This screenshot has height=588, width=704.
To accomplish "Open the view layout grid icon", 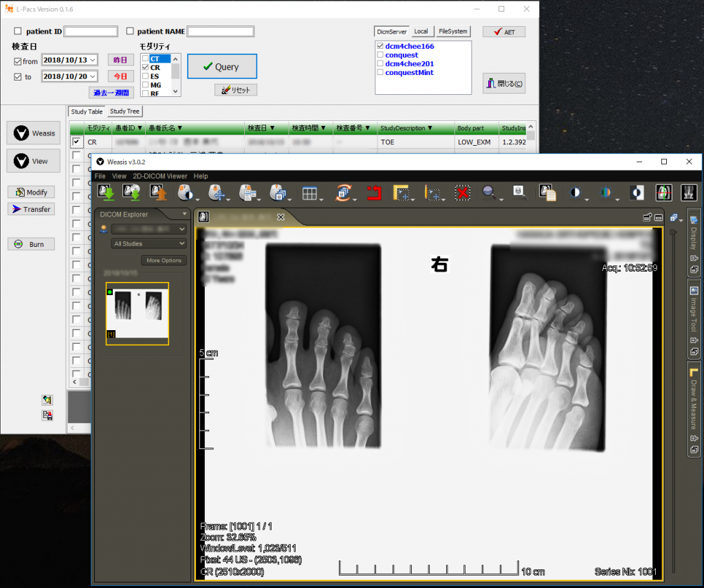I will pyautogui.click(x=309, y=194).
